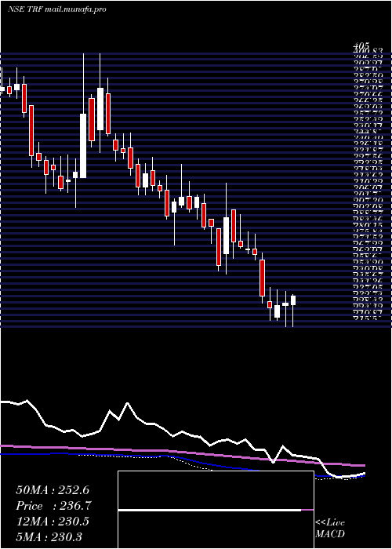Click the <<Live MACD label
The width and height of the screenshot is (392, 549).
click(x=330, y=529)
